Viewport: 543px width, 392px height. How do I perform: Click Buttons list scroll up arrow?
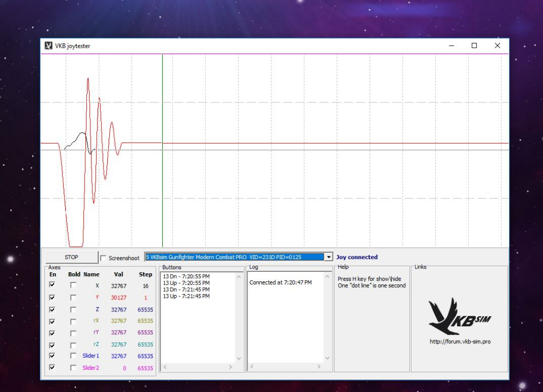coord(239,277)
